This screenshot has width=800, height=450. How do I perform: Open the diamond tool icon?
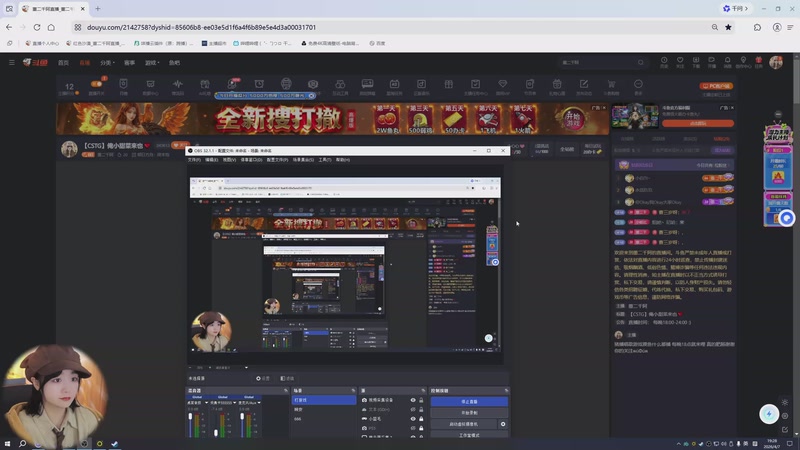click(x=503, y=85)
